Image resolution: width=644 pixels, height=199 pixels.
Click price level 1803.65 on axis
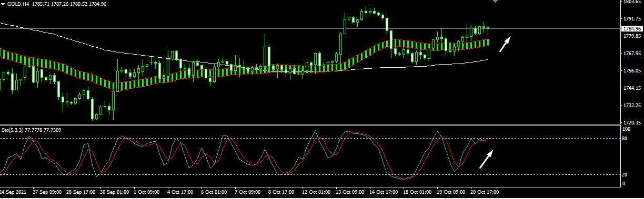[631, 2]
